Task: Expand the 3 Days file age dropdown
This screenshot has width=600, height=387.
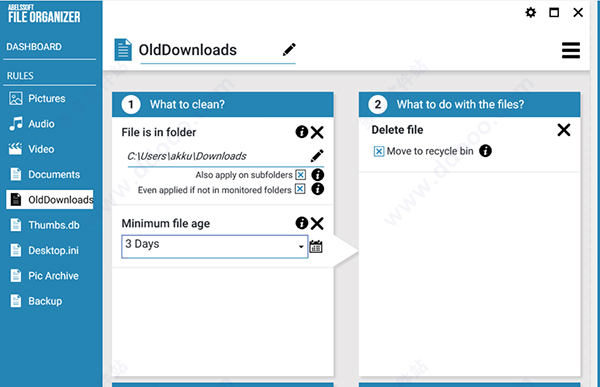Action: [x=301, y=247]
